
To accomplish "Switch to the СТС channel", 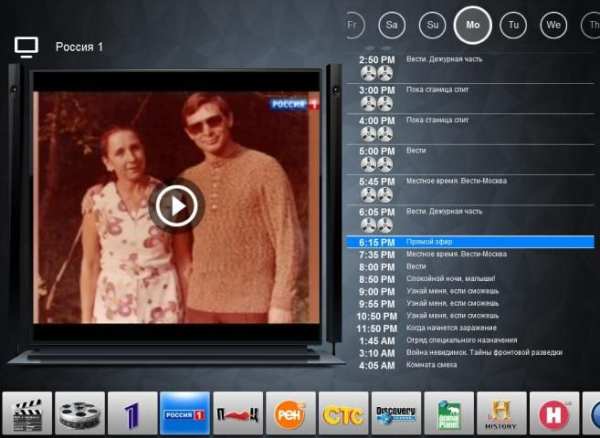I will 343,413.
